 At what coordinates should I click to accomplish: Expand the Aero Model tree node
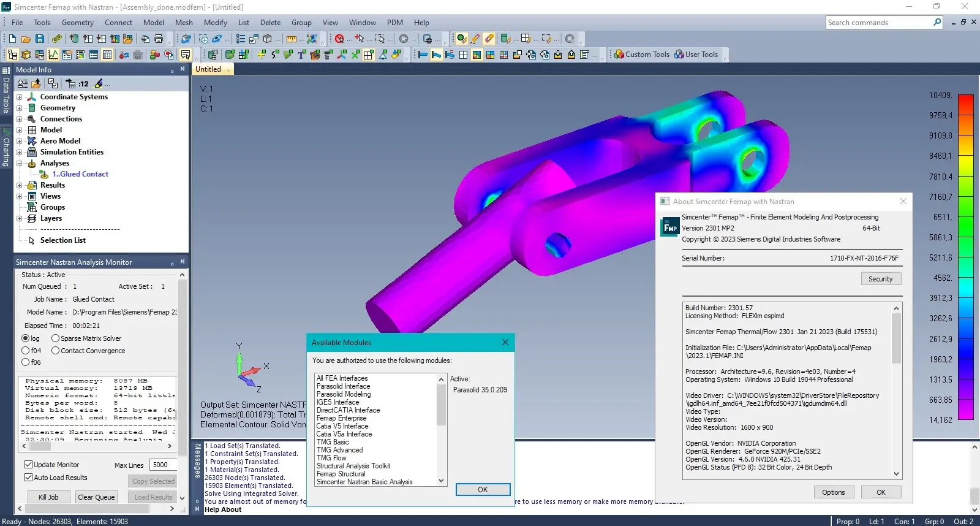[x=19, y=141]
